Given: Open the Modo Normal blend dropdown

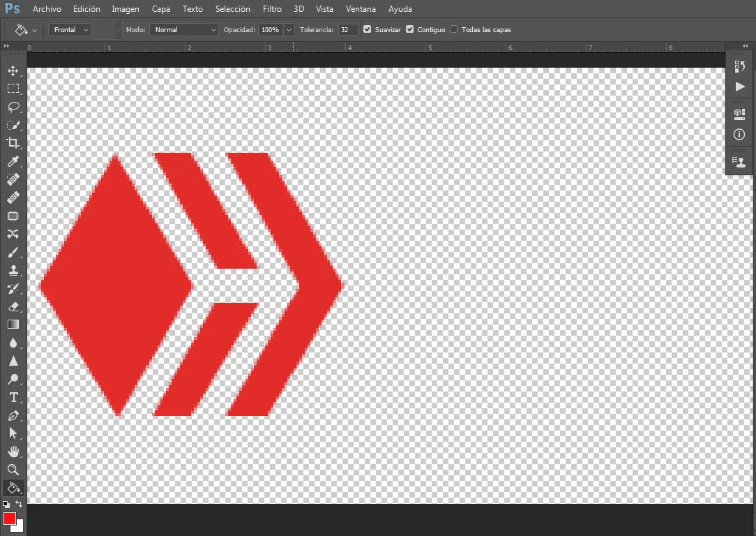Looking at the screenshot, I should click(x=183, y=30).
